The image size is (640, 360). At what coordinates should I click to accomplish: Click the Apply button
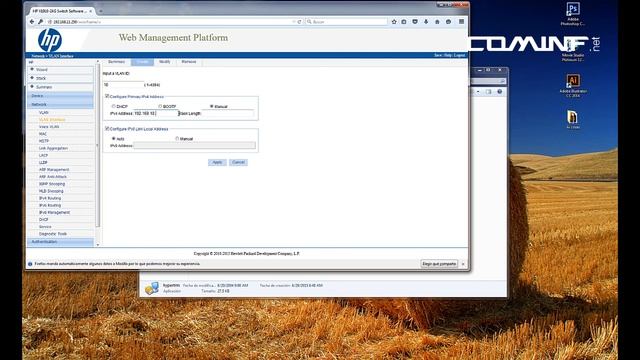217,162
